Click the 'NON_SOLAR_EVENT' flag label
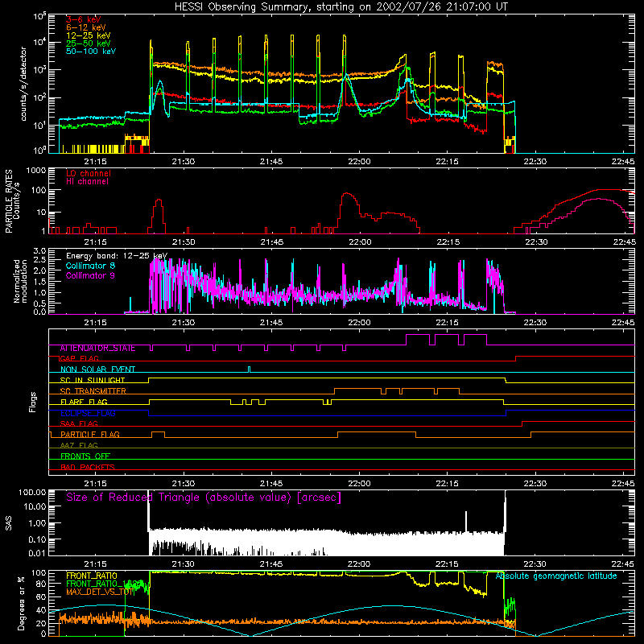Image resolution: width=644 pixels, height=644 pixels. (x=97, y=369)
